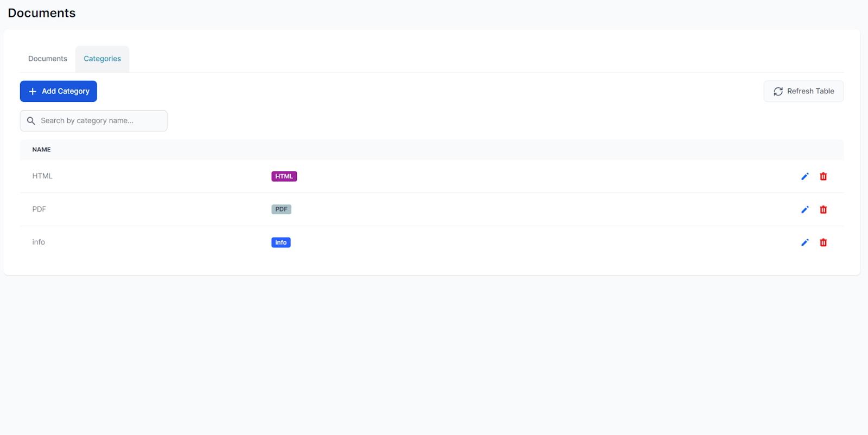The height and width of the screenshot is (435, 868).
Task: Click the gray PDF badge
Action: tap(281, 209)
